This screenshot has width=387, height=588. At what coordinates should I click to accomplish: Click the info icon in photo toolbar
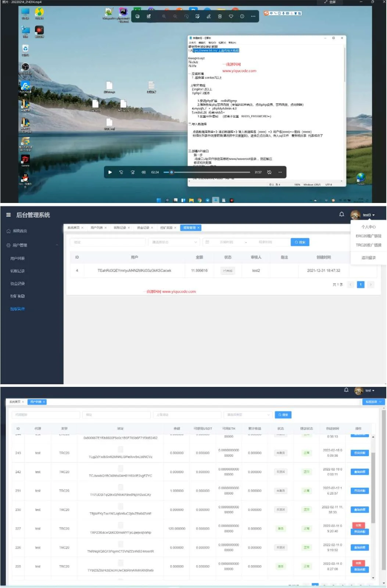pyautogui.click(x=242, y=16)
